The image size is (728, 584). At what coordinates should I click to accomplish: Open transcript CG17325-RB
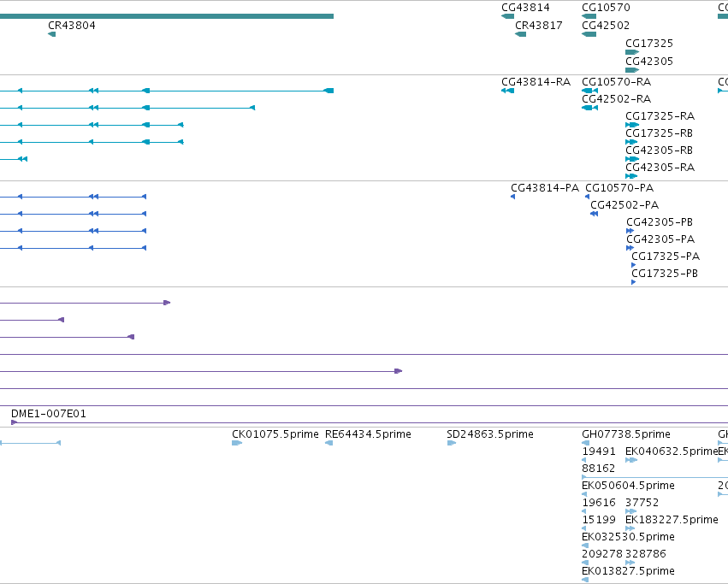click(x=631, y=142)
